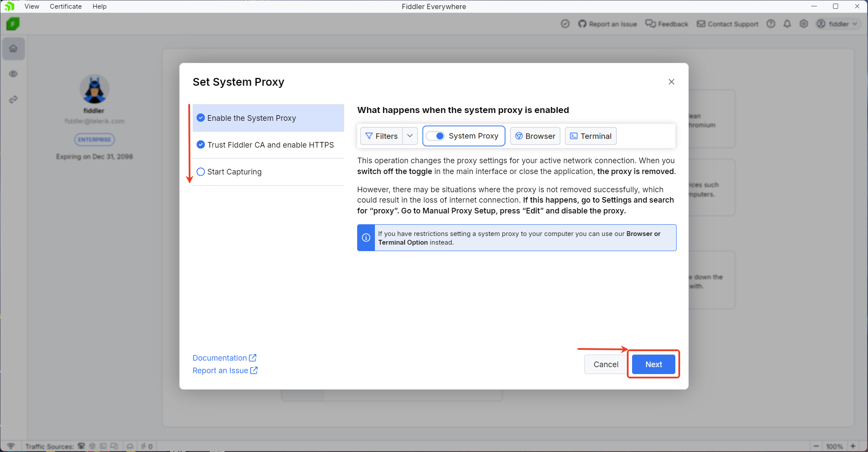Viewport: 868px width, 452px height.
Task: Click the Next button
Action: 653,364
